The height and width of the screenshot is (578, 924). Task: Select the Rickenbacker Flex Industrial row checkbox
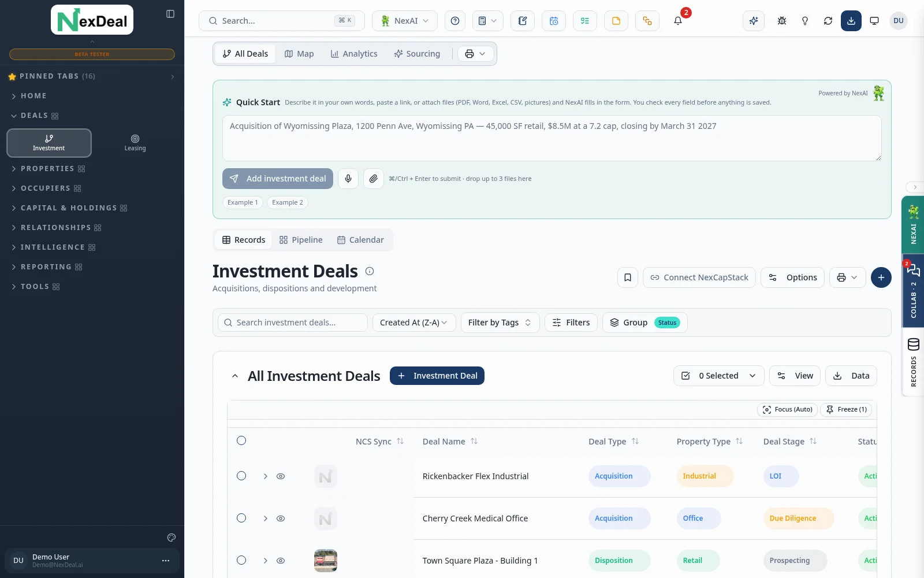pyautogui.click(x=241, y=476)
